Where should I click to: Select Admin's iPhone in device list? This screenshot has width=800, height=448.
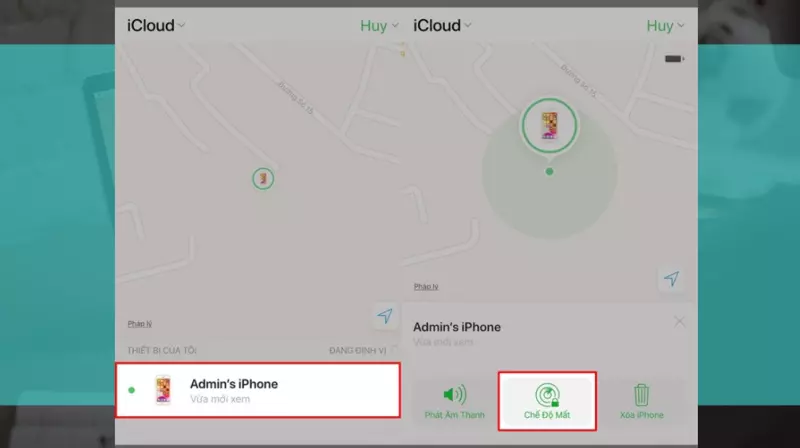pyautogui.click(x=258, y=390)
